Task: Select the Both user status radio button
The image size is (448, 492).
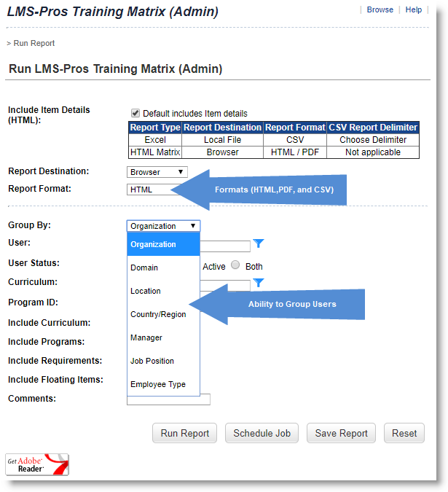Action: point(235,266)
